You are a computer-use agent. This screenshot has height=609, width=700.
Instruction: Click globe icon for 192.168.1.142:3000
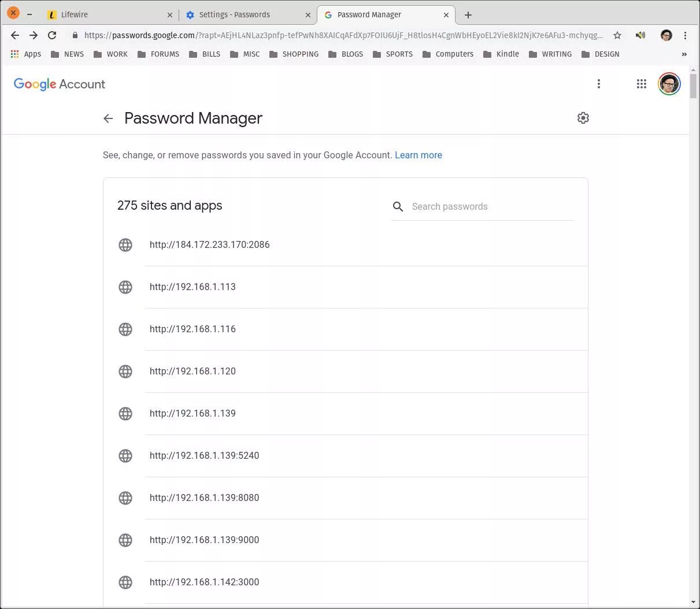click(125, 582)
